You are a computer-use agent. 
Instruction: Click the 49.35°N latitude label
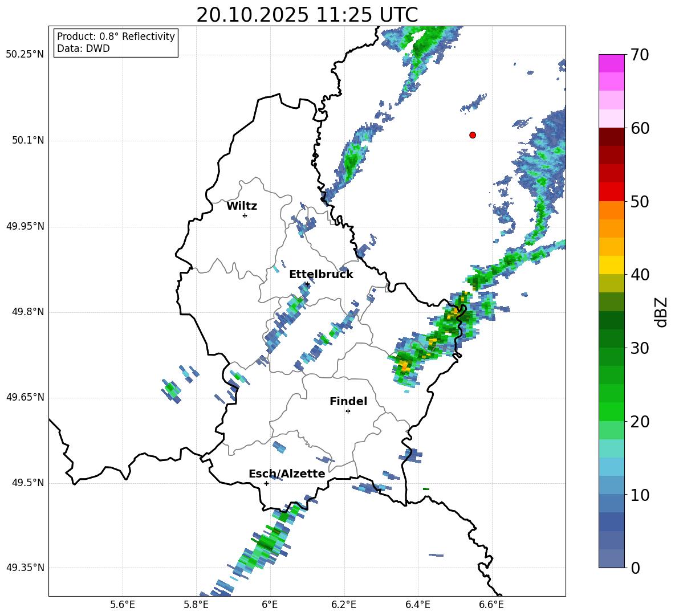[x=25, y=568]
